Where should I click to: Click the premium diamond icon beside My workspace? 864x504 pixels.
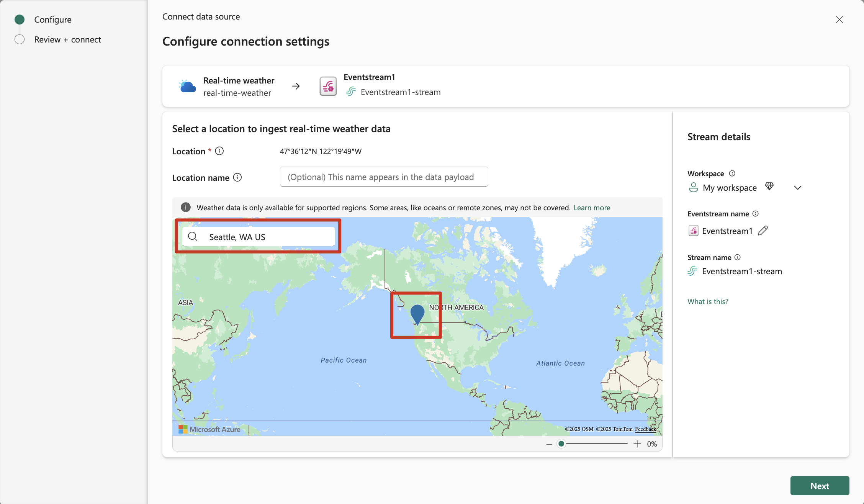[x=769, y=187]
